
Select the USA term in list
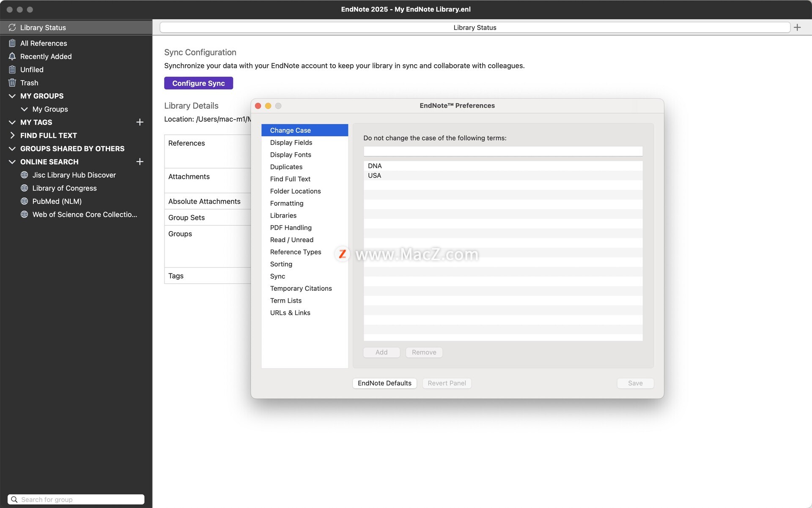click(x=503, y=175)
